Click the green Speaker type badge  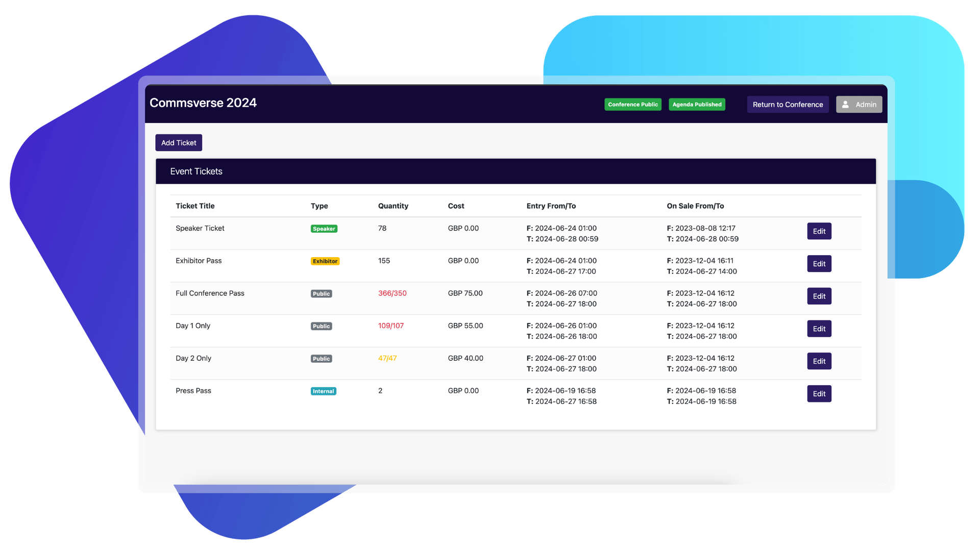(x=324, y=229)
